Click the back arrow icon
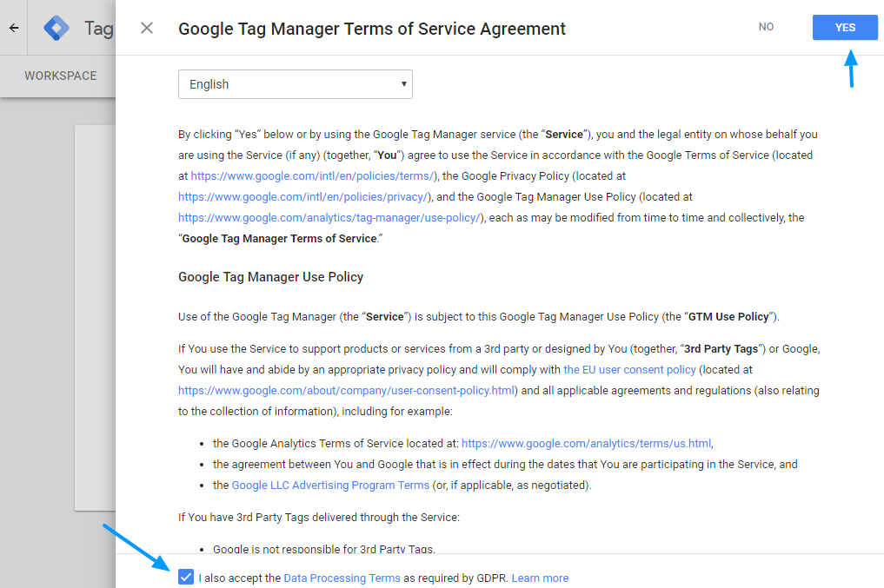This screenshot has width=884, height=588. click(14, 28)
